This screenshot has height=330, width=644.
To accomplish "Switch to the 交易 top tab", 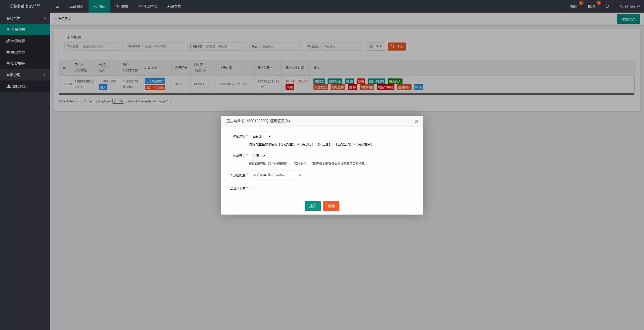I will (x=122, y=6).
